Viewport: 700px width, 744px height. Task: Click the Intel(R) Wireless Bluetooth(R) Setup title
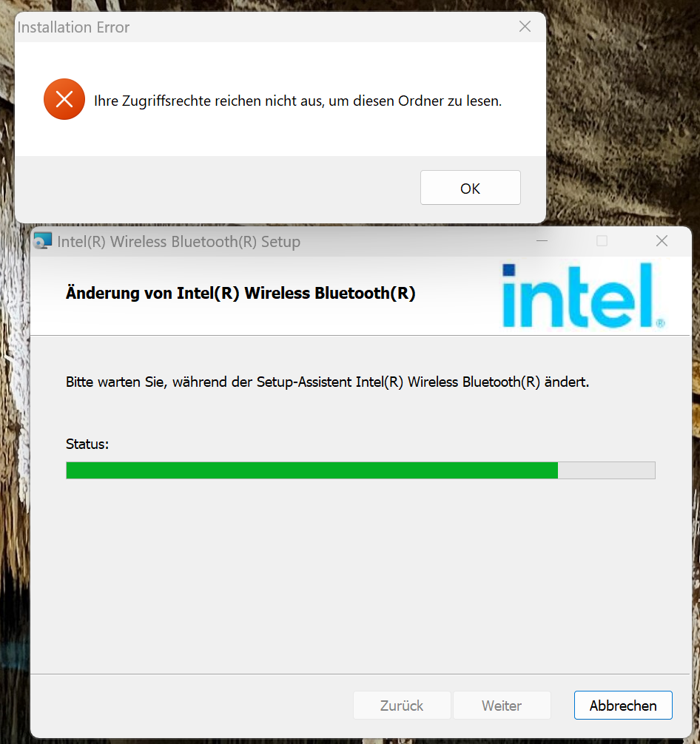pyautogui.click(x=178, y=242)
